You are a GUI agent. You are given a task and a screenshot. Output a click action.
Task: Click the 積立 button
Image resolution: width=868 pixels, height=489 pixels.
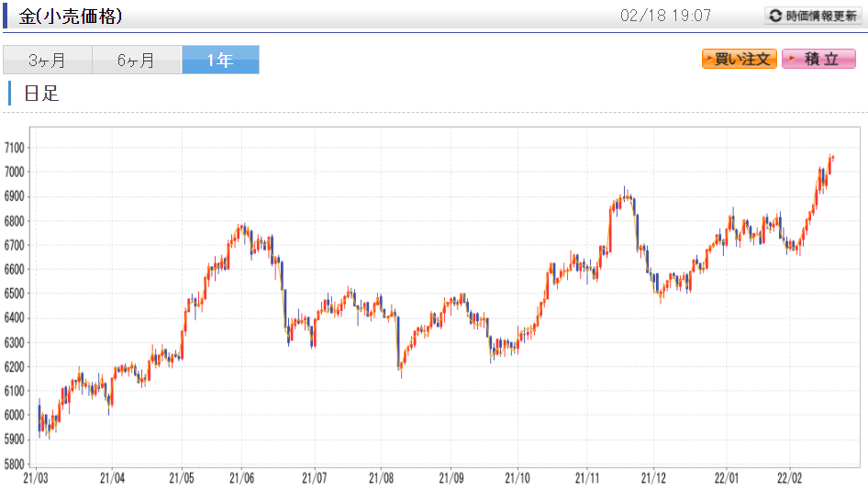tap(818, 59)
